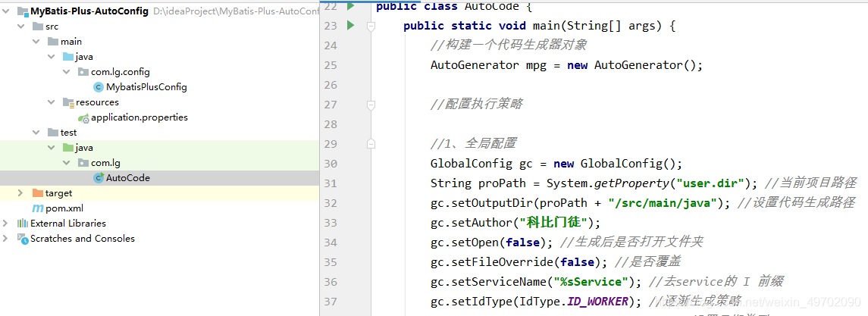The height and width of the screenshot is (316, 868).
Task: Click line number 33 in the gutter
Action: coord(331,223)
